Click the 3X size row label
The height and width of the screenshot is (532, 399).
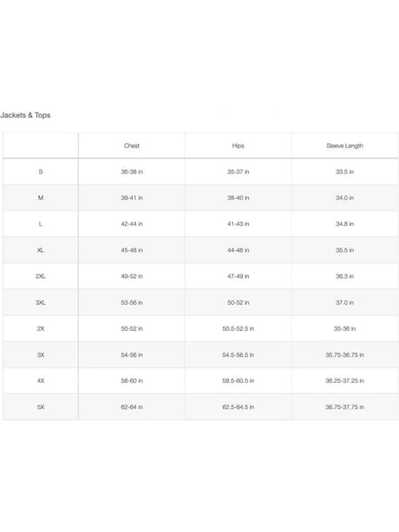41,355
